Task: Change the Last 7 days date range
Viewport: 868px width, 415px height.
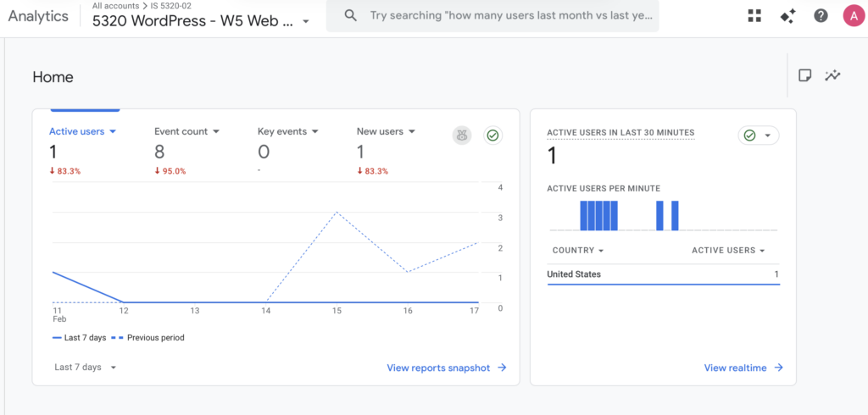Action: (x=85, y=367)
